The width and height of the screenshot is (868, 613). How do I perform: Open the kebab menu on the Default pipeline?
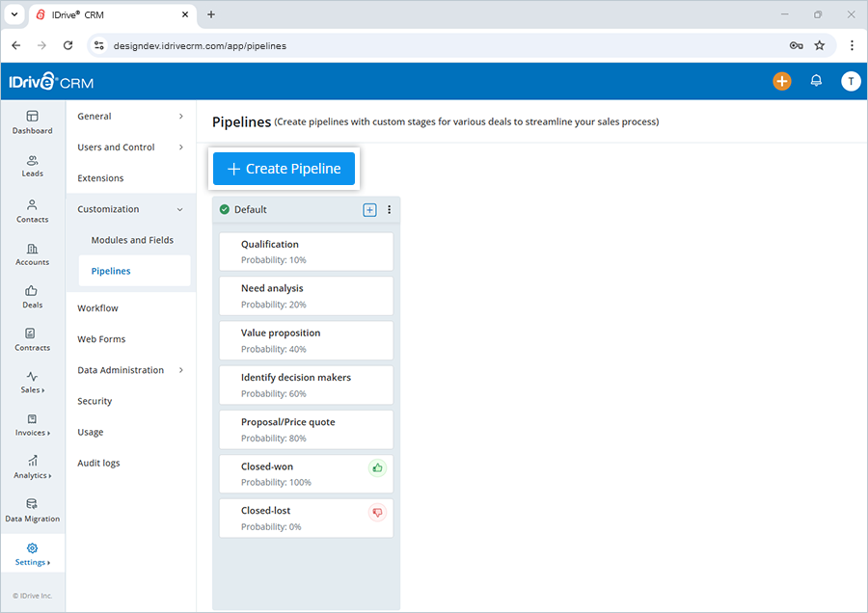[389, 209]
